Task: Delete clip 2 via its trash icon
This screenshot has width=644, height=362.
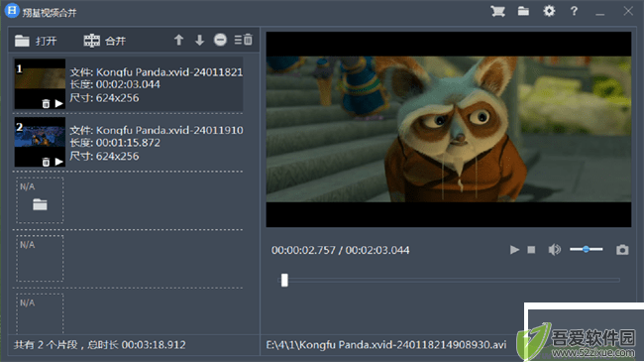Action: click(46, 162)
